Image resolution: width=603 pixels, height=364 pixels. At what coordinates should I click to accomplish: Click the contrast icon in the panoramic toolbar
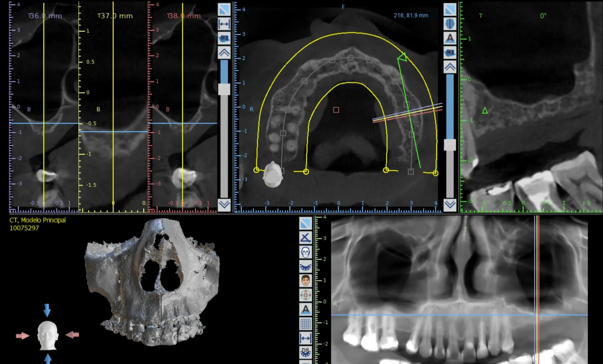coord(306,223)
